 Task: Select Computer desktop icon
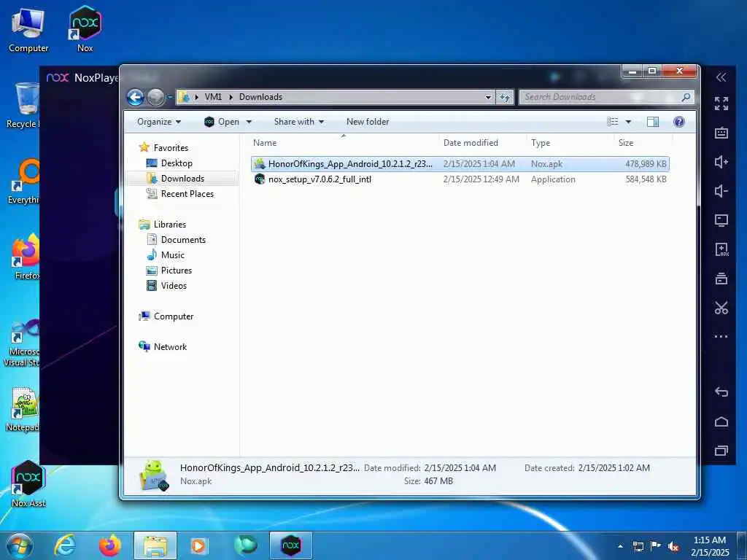tap(28, 29)
